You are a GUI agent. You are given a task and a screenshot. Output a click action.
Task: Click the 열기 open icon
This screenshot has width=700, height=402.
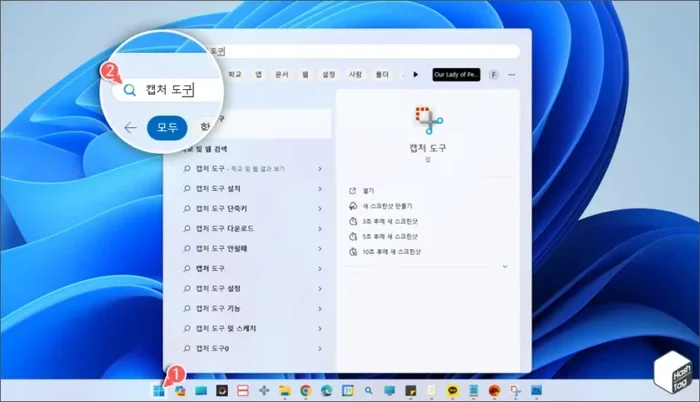(x=353, y=191)
